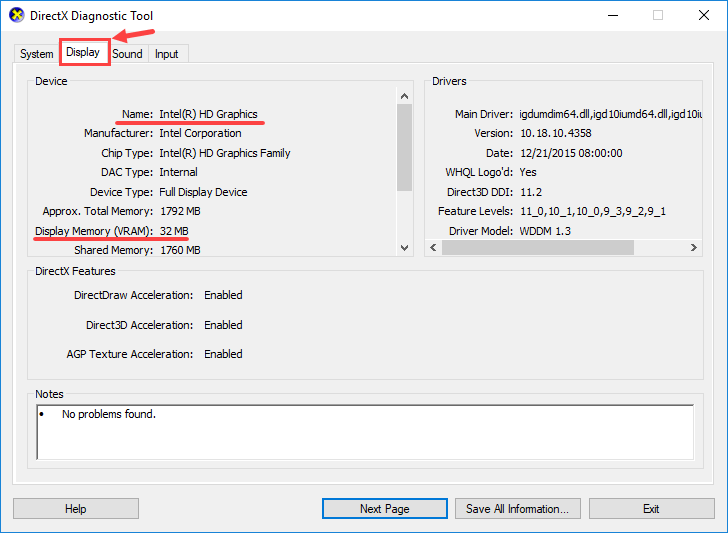Click Display Memory value 32 MB
Screen dimensions: 728x533
[174, 231]
